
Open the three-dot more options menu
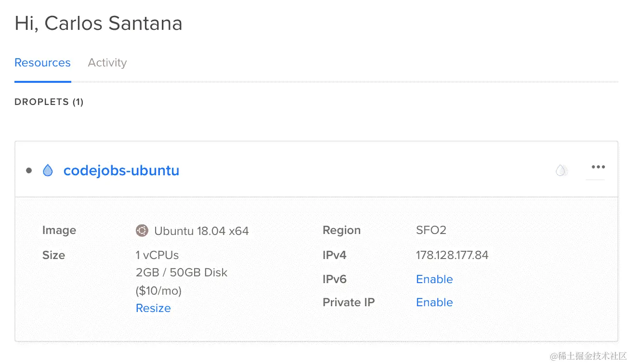[598, 167]
